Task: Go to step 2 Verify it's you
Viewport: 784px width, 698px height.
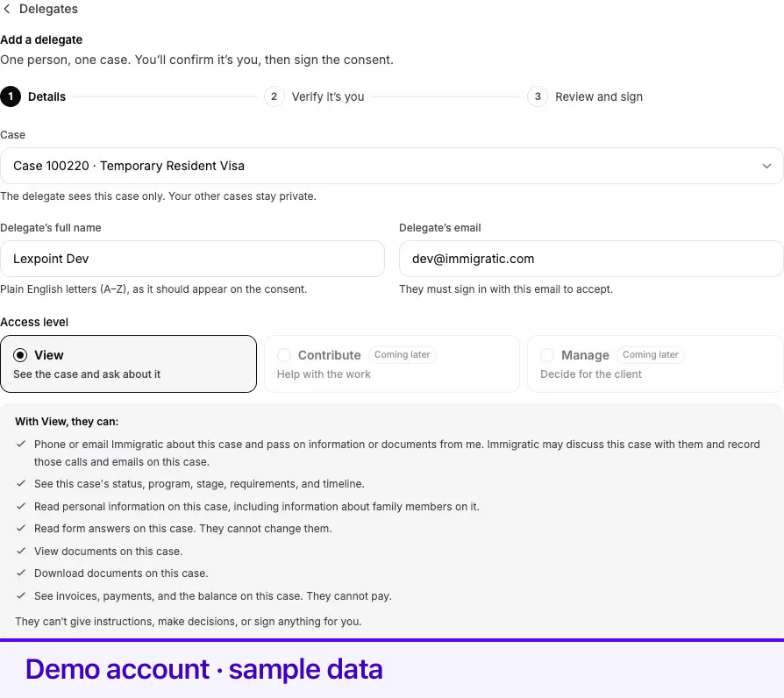Action: tap(314, 96)
